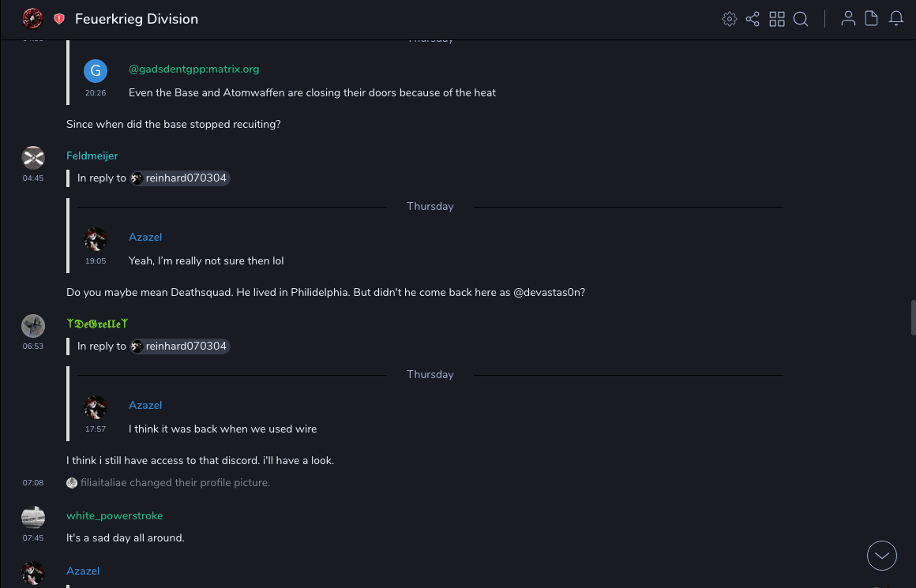Open room settings gear icon

click(730, 19)
